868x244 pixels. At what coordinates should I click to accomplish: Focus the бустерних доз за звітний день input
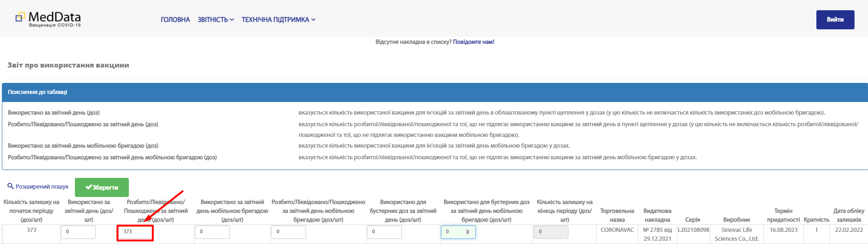(x=384, y=232)
